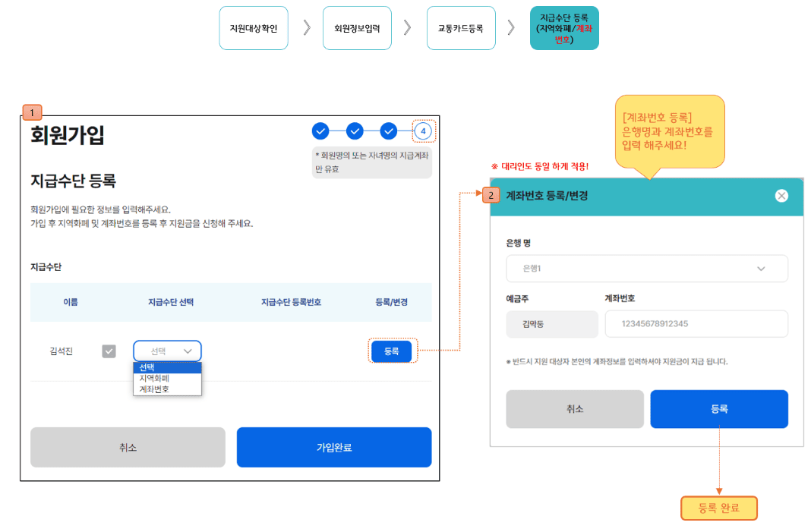Open the 선택 payment method dropdown
Screen dimensions: 811x532
[167, 351]
